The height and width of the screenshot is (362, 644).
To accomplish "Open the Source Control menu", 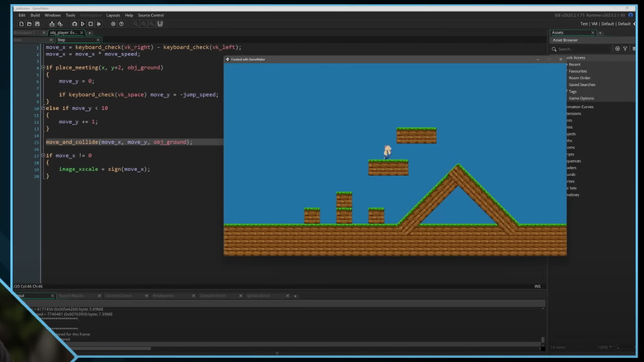I will 150,15.
